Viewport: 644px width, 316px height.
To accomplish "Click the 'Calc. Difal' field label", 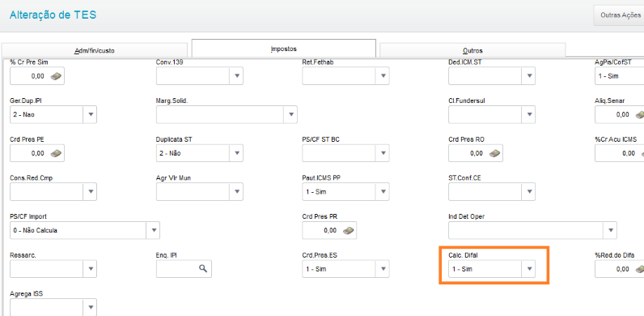I will (x=464, y=255).
